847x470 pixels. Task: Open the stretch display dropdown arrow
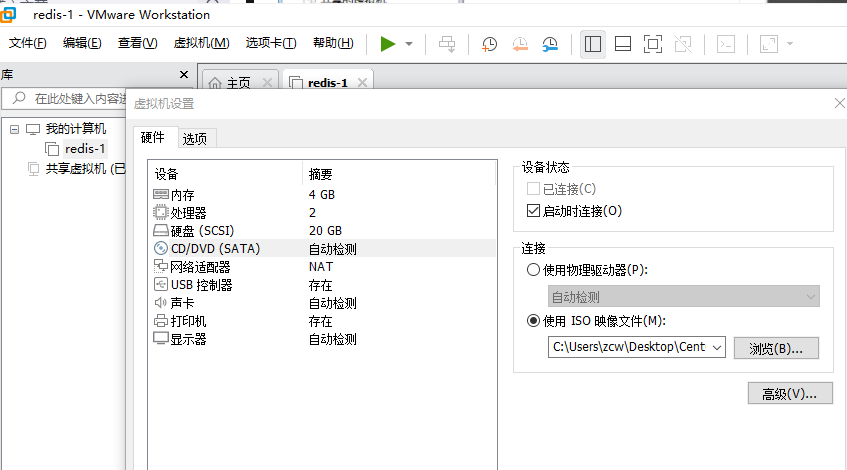[790, 44]
